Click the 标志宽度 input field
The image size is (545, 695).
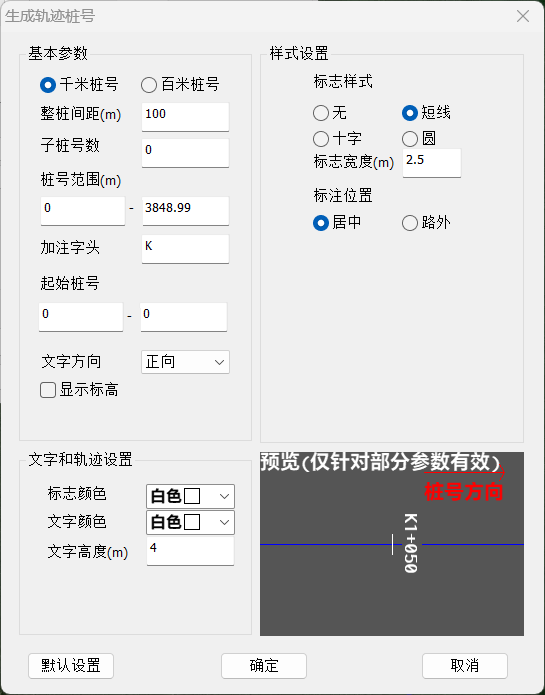point(432,163)
